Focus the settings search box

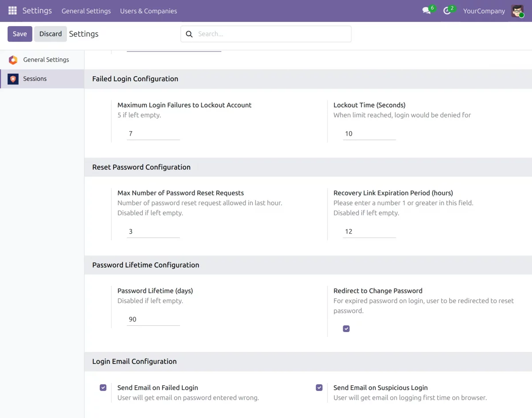pos(266,34)
